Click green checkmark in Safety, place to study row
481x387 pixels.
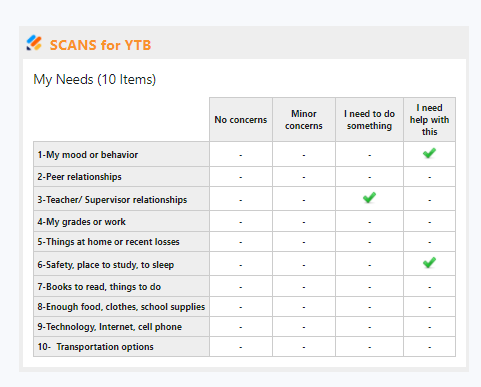click(x=429, y=262)
